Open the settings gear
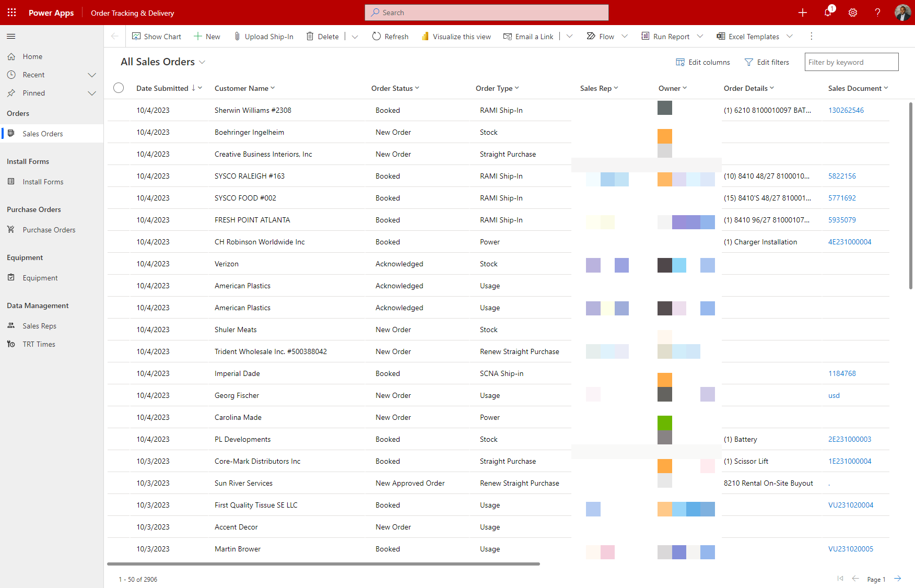Image resolution: width=915 pixels, height=588 pixels. pos(853,13)
